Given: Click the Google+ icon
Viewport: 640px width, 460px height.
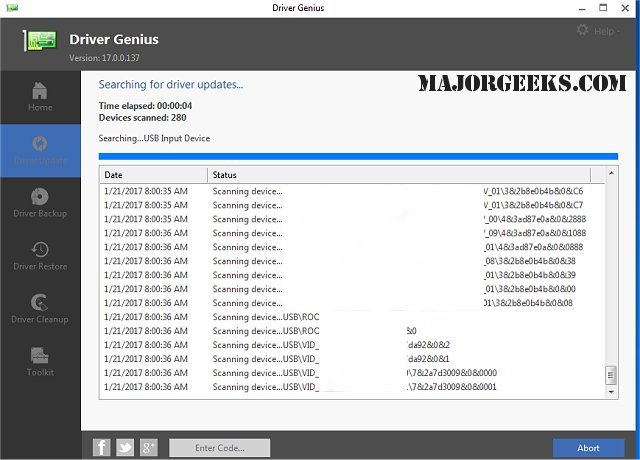Looking at the screenshot, I should [149, 447].
